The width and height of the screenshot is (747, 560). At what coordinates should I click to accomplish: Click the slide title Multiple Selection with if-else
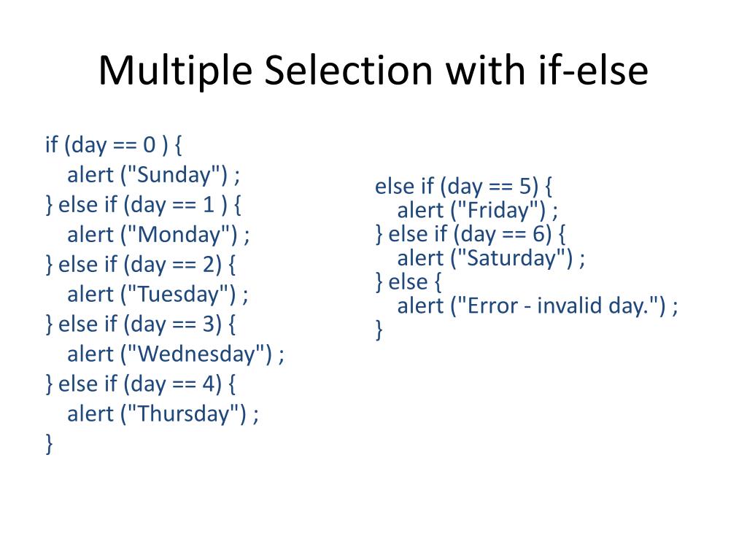373,71
